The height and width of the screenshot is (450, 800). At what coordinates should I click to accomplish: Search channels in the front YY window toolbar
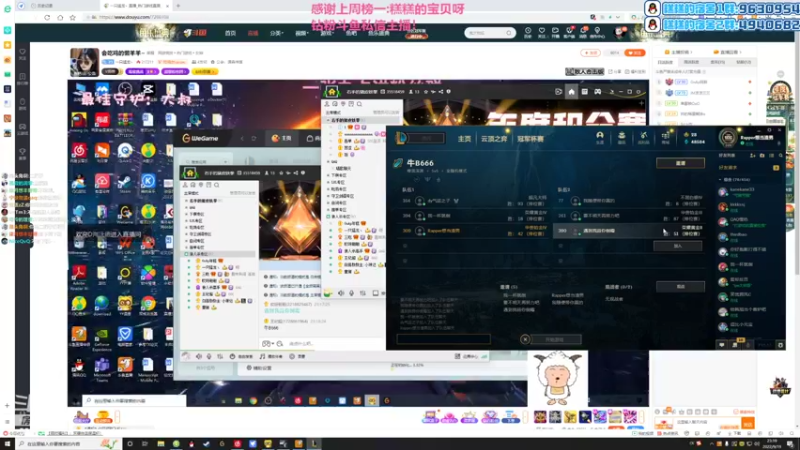(x=217, y=185)
